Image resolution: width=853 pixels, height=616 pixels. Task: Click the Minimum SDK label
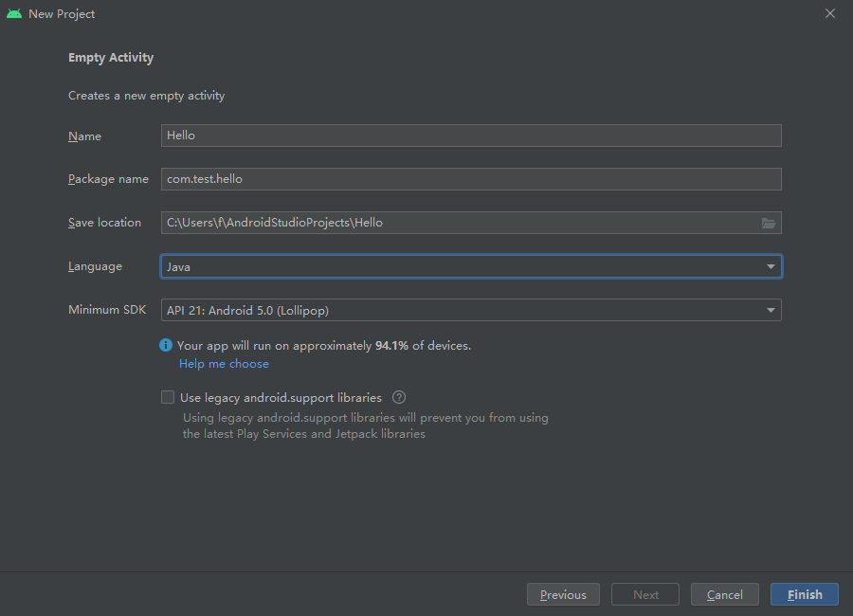pos(107,310)
